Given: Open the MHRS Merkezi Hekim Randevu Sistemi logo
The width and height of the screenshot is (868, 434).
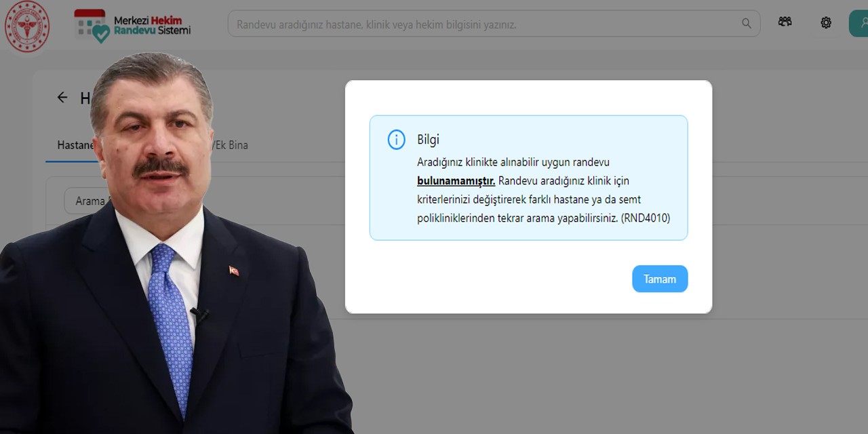Looking at the screenshot, I should 131,23.
